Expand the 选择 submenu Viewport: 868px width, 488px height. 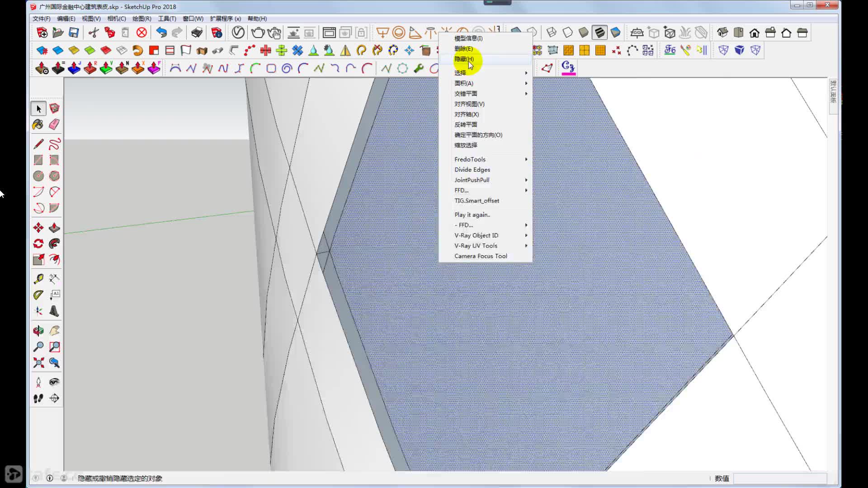click(x=486, y=73)
